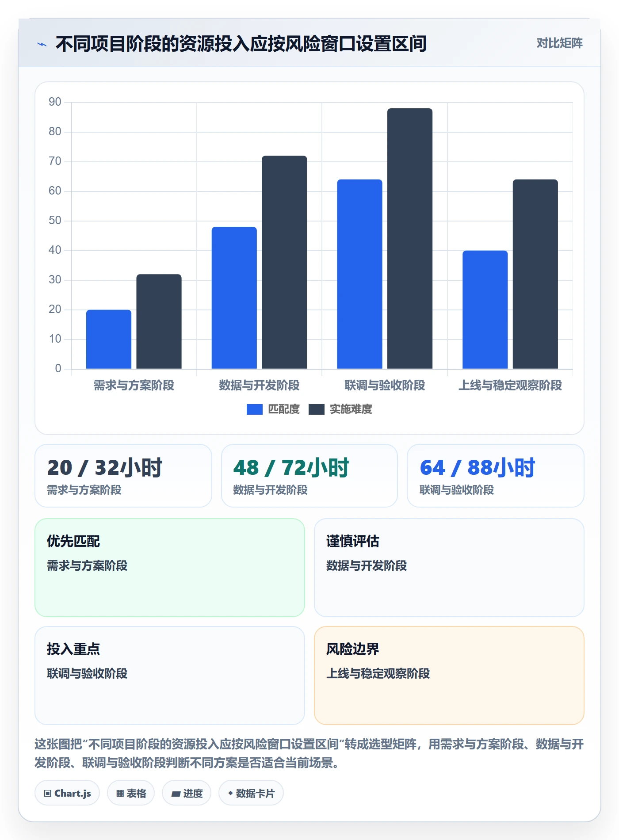Open the 64 / 88小时 stat card

(496, 476)
